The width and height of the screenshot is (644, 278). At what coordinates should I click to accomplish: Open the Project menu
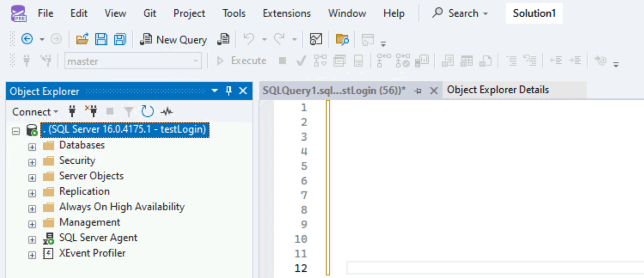point(189,13)
